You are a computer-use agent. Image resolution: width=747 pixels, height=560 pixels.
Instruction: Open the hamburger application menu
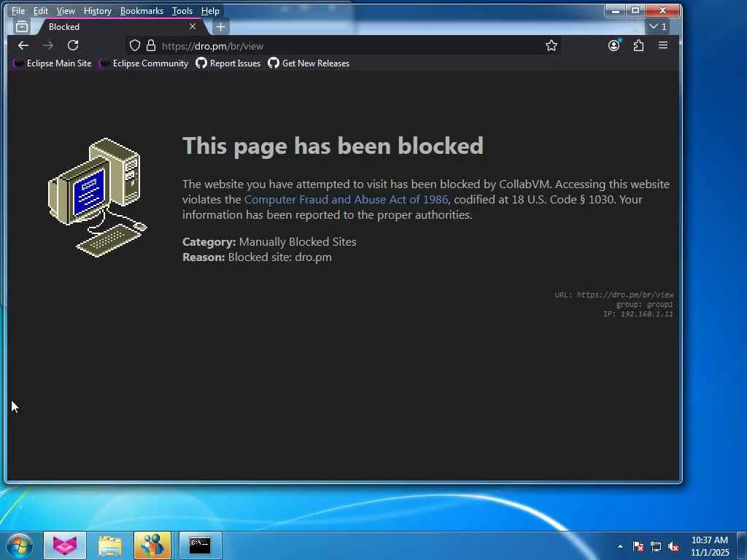pyautogui.click(x=662, y=45)
